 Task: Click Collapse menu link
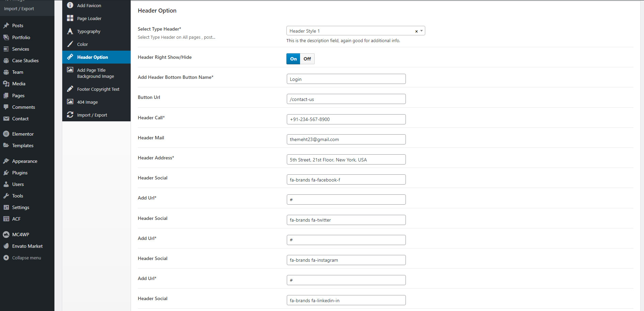(x=27, y=258)
